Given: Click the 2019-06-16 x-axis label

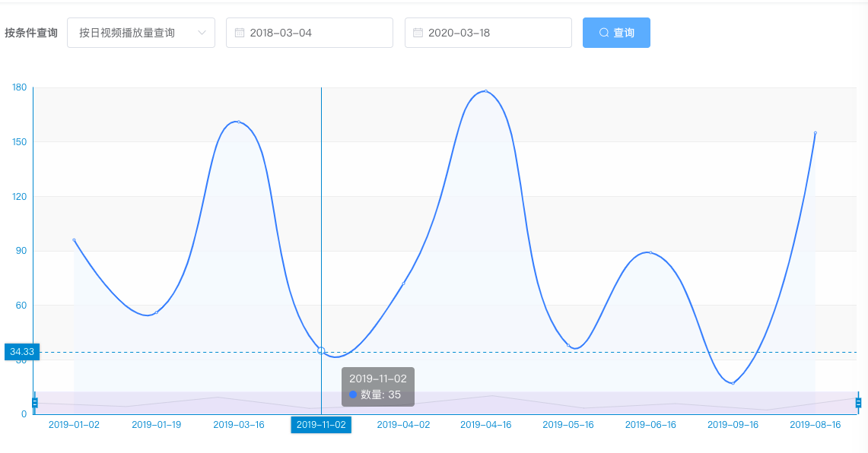Looking at the screenshot, I should (x=650, y=425).
